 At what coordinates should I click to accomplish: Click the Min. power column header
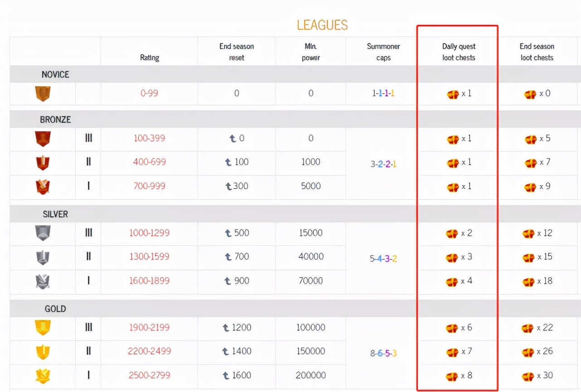click(x=311, y=52)
